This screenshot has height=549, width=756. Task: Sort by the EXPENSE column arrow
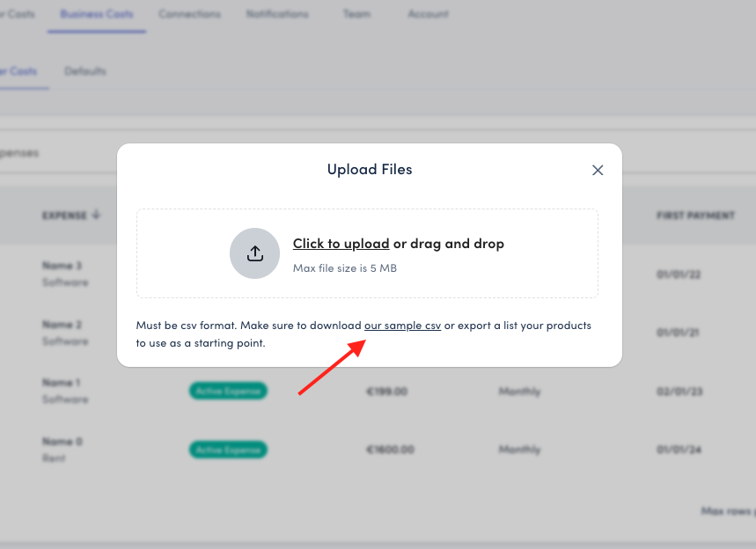click(x=96, y=216)
